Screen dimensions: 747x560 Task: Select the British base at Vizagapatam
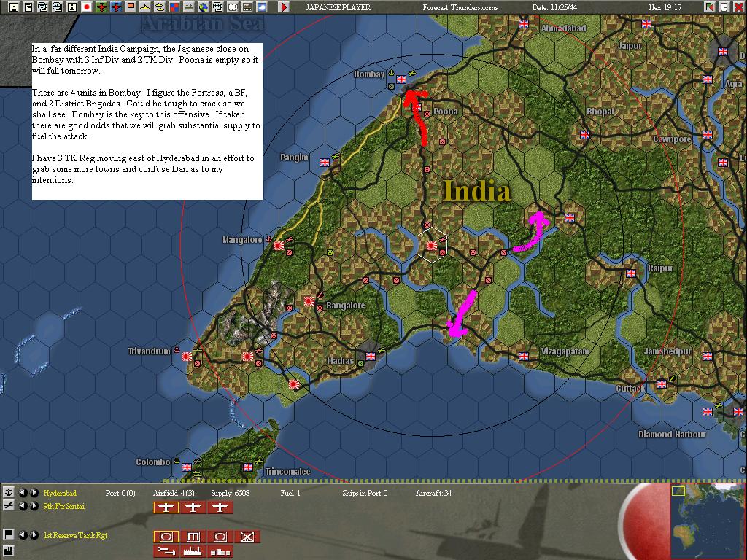pyautogui.click(x=524, y=356)
